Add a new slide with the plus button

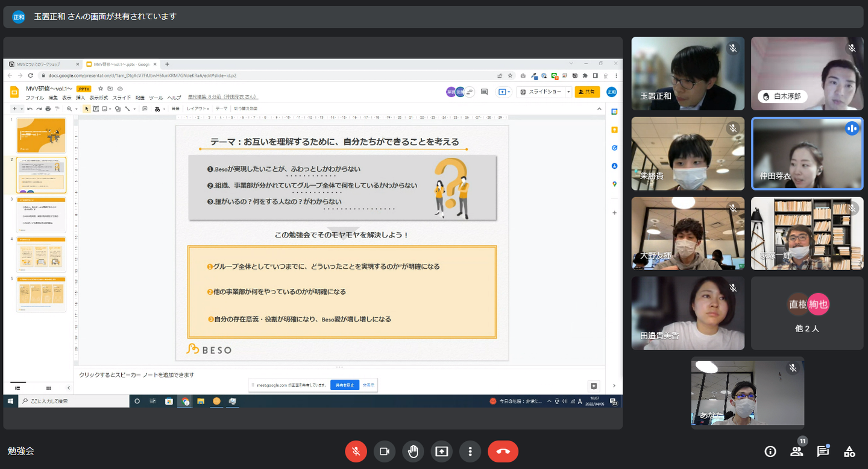14,109
